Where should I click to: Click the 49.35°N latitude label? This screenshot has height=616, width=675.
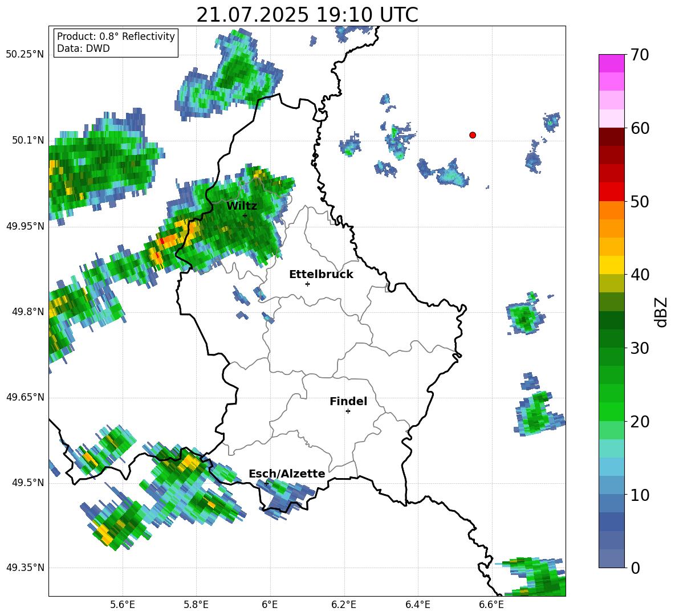25,568
